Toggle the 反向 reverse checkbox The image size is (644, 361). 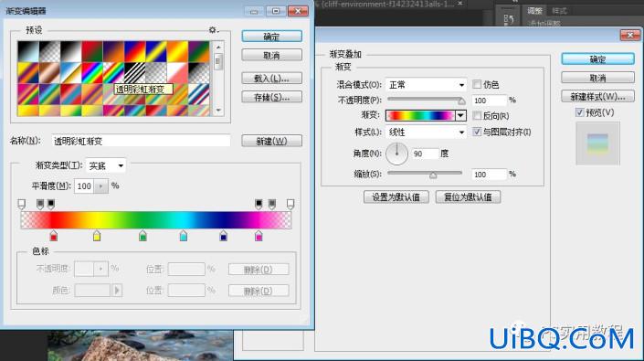tap(477, 116)
